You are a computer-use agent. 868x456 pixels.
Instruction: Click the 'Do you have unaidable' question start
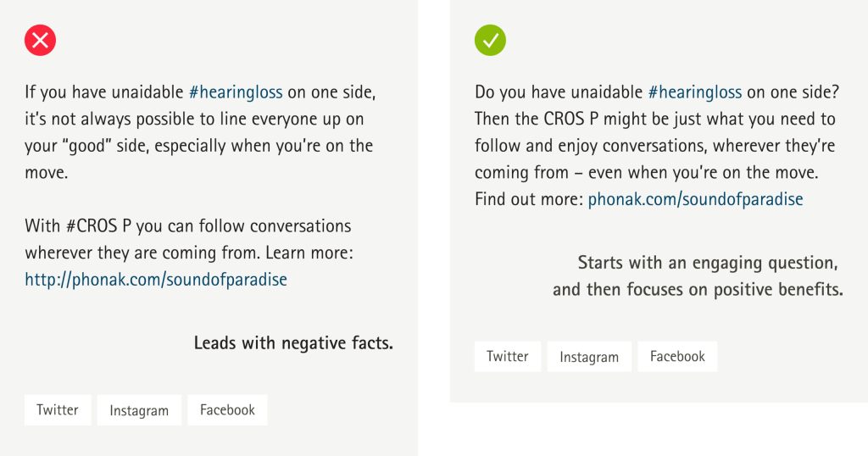click(x=559, y=92)
